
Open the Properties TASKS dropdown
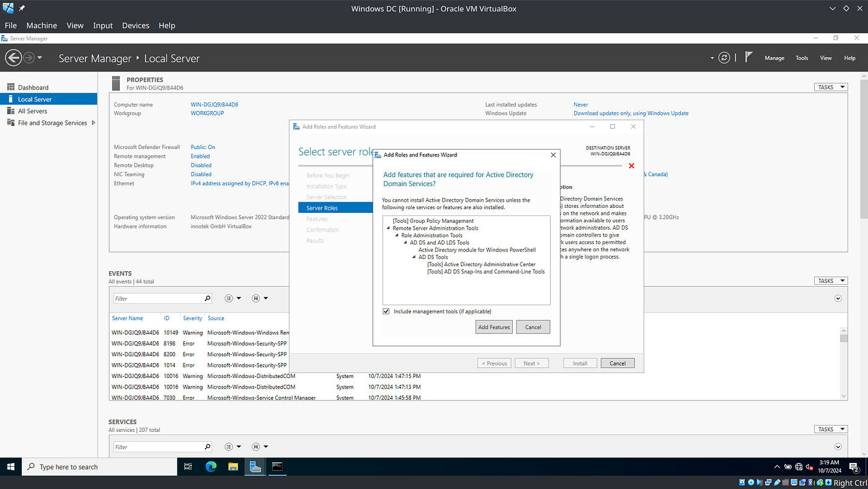830,87
